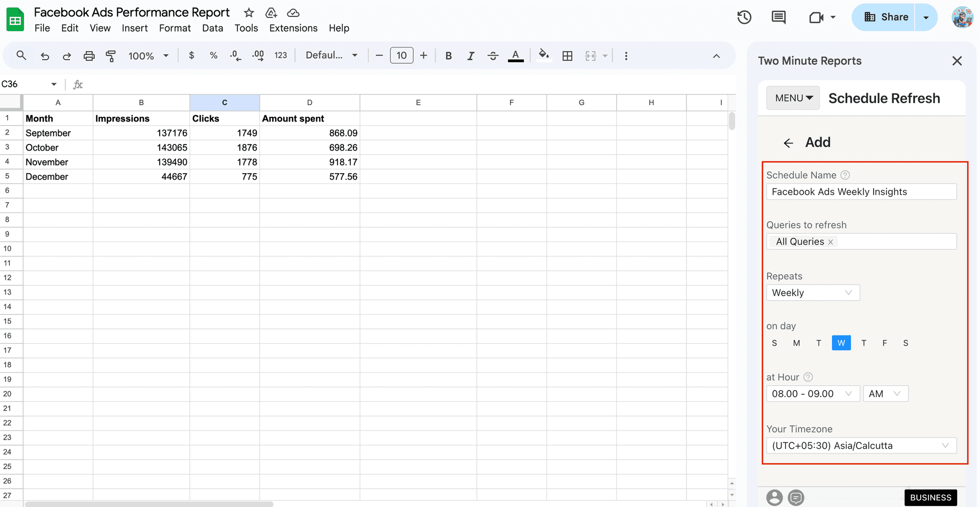Open the spreadsheet version history
The image size is (980, 507).
pyautogui.click(x=744, y=17)
